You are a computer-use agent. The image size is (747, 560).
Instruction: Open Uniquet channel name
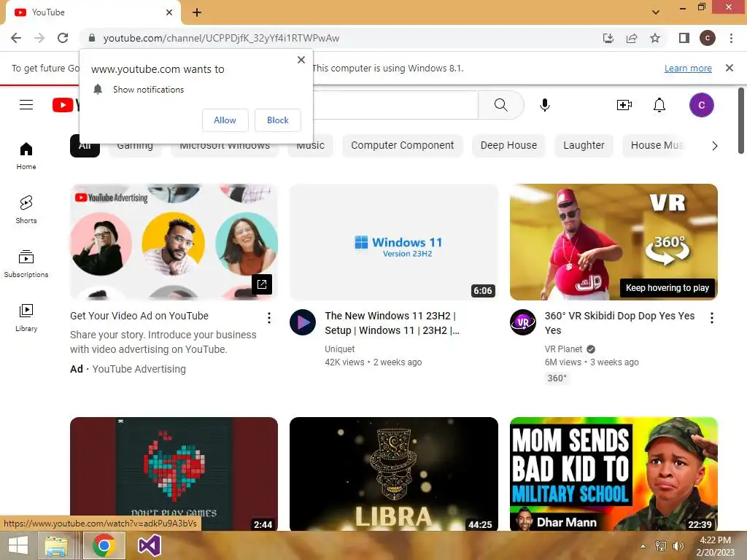[x=340, y=349]
